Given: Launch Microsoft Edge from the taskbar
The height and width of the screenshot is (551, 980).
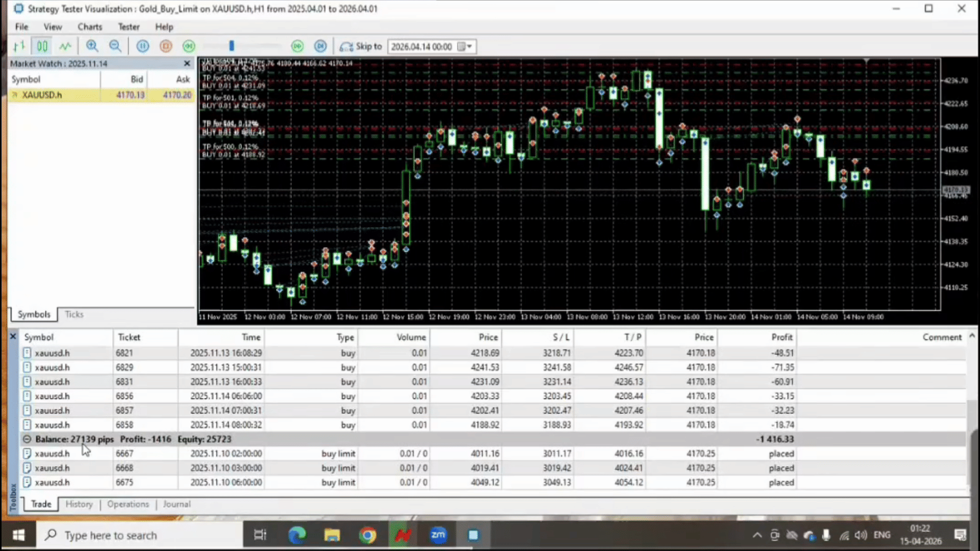Looking at the screenshot, I should point(297,535).
